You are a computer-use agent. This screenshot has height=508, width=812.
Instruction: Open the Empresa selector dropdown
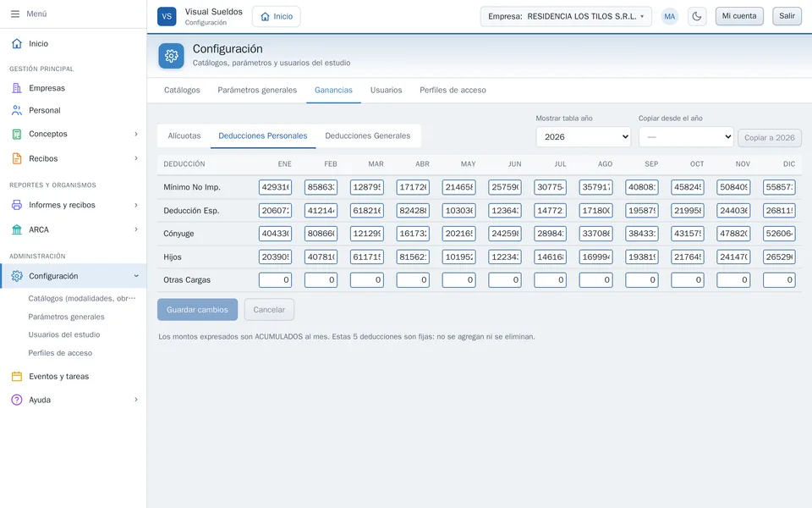566,17
